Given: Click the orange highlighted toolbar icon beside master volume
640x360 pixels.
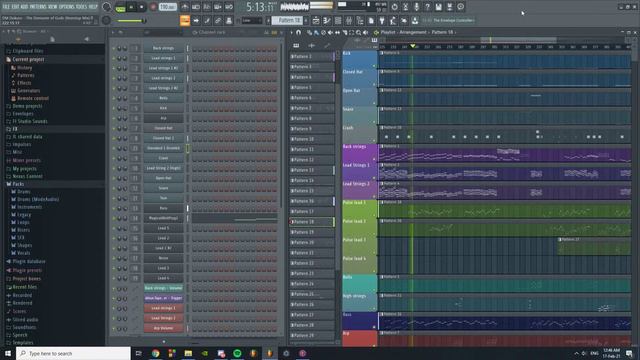Looking at the screenshot, I should (185, 20).
